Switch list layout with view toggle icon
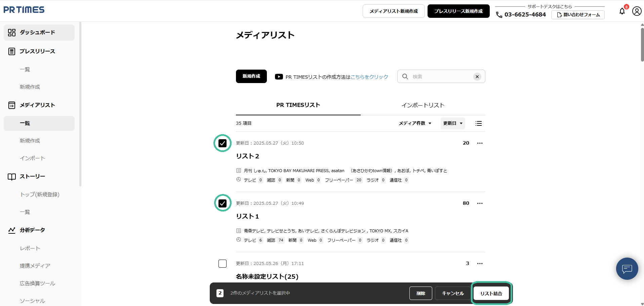This screenshot has height=306, width=644. [x=478, y=123]
